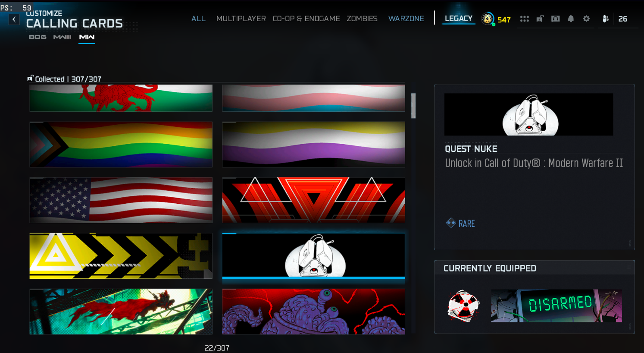The image size is (644, 353).
Task: Click the calling card list scrollbar
Action: click(413, 106)
